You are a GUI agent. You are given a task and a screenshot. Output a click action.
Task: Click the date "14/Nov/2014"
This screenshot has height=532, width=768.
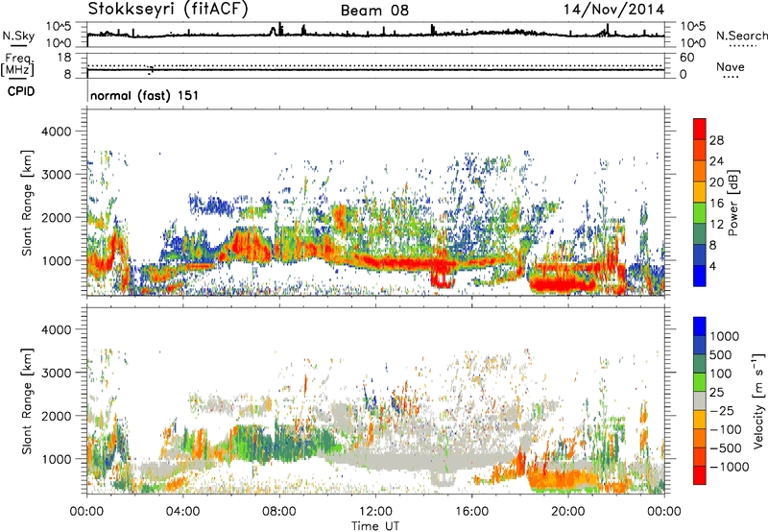point(614,9)
